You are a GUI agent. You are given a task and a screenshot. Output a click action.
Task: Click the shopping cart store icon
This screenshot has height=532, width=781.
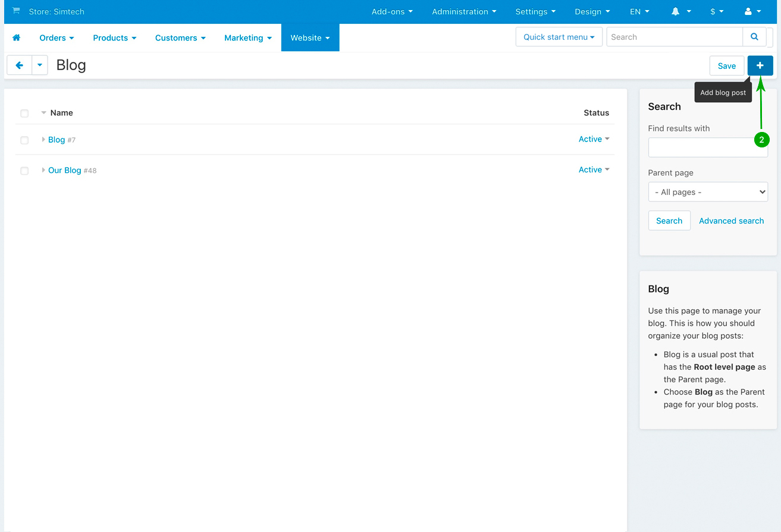coord(16,11)
